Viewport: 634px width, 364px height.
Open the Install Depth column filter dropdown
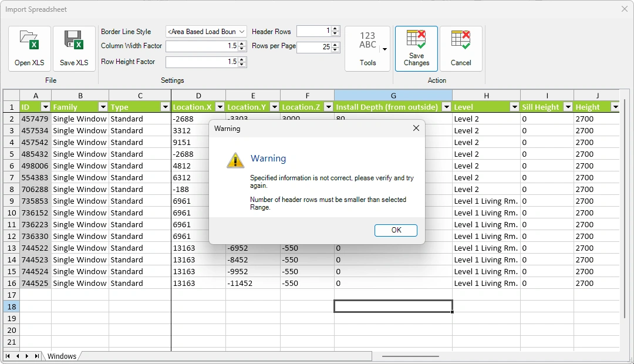(447, 107)
